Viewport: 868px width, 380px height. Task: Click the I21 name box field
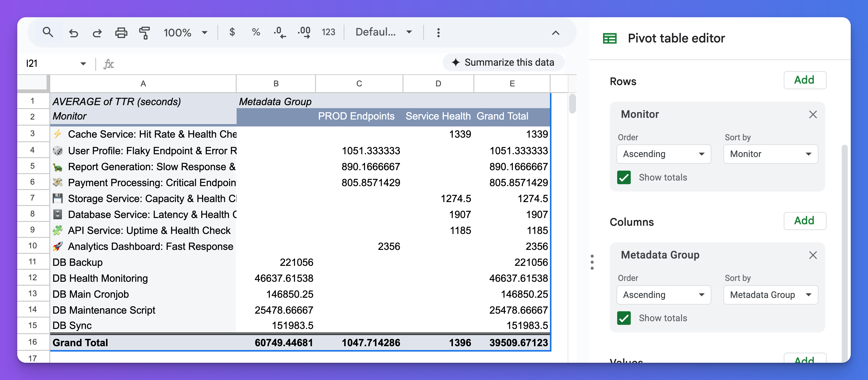(x=51, y=64)
